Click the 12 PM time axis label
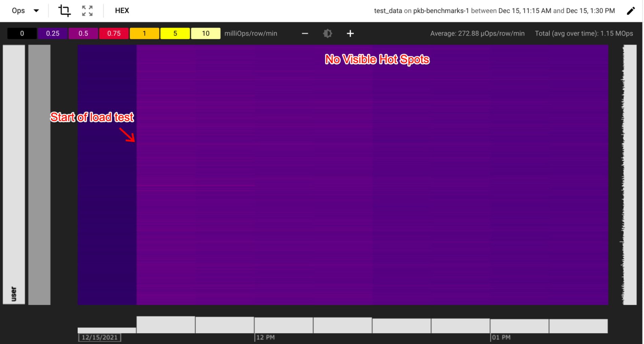The height and width of the screenshot is (344, 644). (265, 338)
